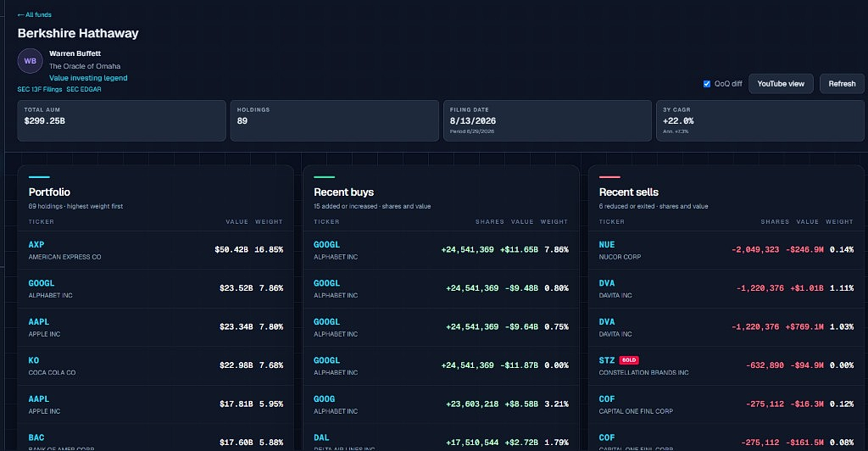
Task: Click Coca Cola 7.68% weight
Action: [271, 365]
